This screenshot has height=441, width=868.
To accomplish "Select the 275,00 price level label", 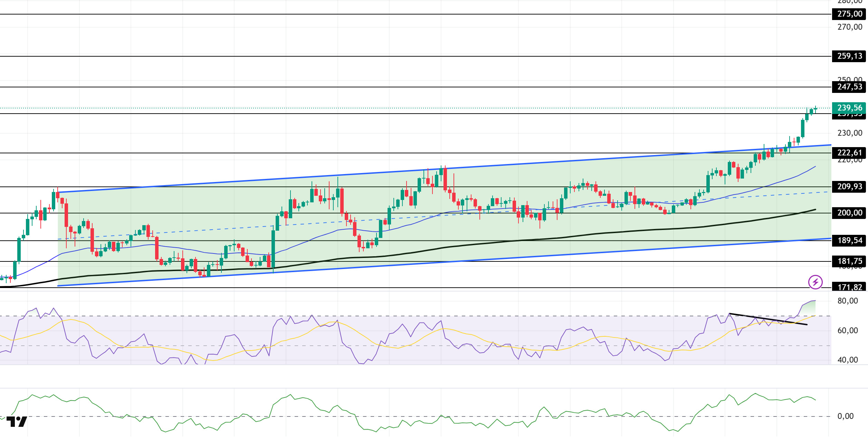I will tap(849, 14).
